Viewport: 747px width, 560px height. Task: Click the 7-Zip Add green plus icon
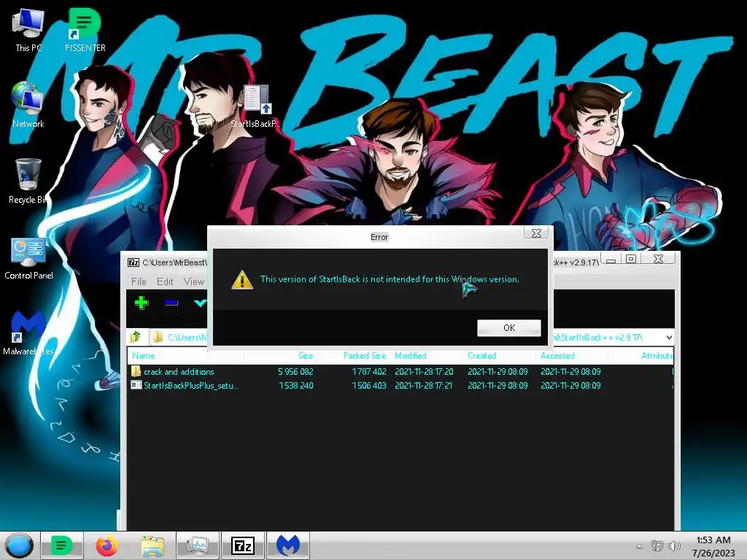142,303
